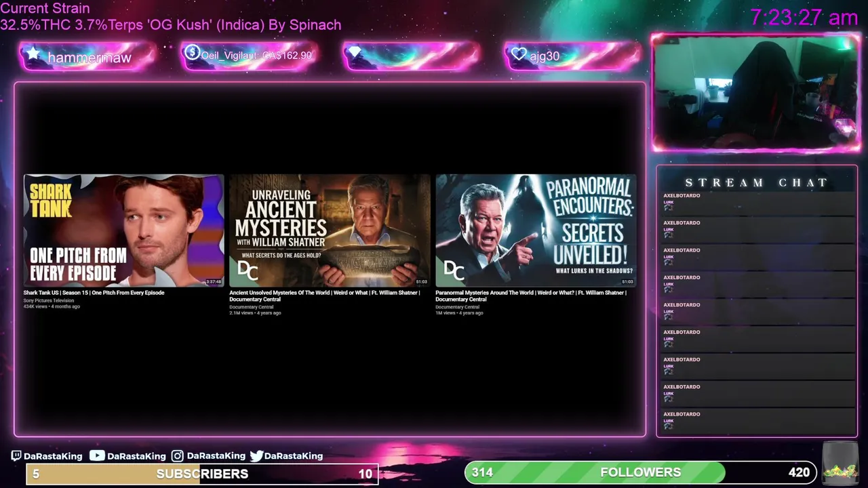Open Documentary Central channel under Paranormal video

coord(458,307)
